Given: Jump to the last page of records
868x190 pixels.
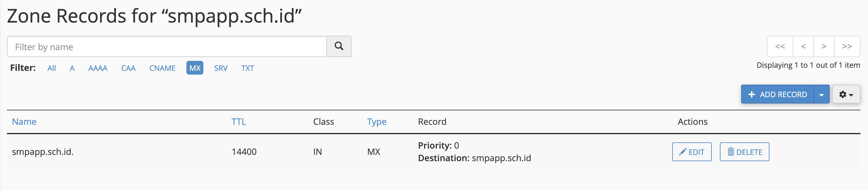Looking at the screenshot, I should (x=847, y=46).
